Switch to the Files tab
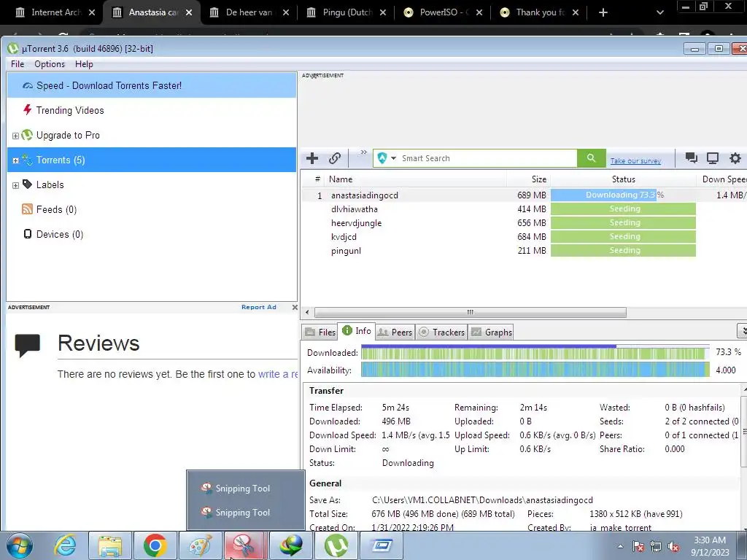Viewport: 747px width, 560px height. (x=320, y=332)
